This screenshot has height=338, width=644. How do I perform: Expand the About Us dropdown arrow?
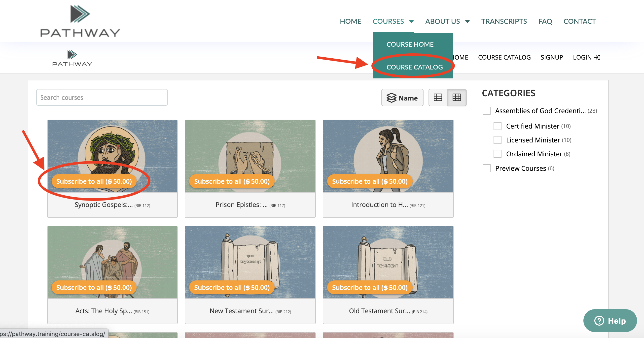467,22
